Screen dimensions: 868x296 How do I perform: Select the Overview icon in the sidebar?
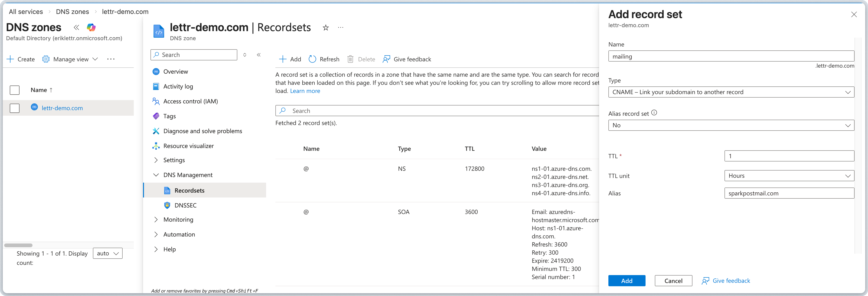pos(156,72)
